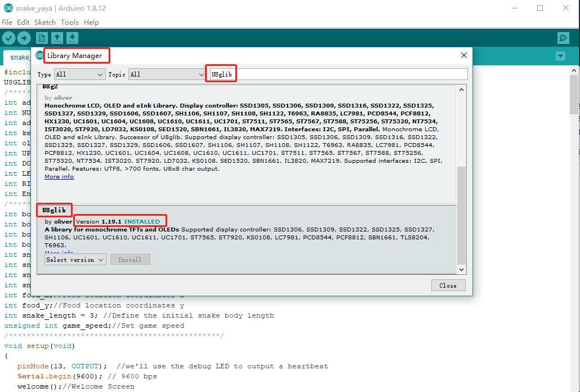Image resolution: width=580 pixels, height=392 pixels.
Task: Open the Sketch menu
Action: click(44, 22)
